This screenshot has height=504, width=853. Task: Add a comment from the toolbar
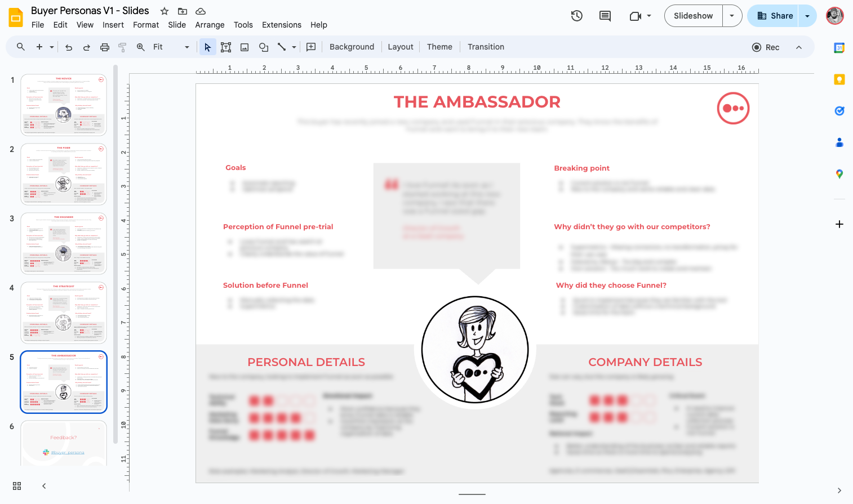311,47
